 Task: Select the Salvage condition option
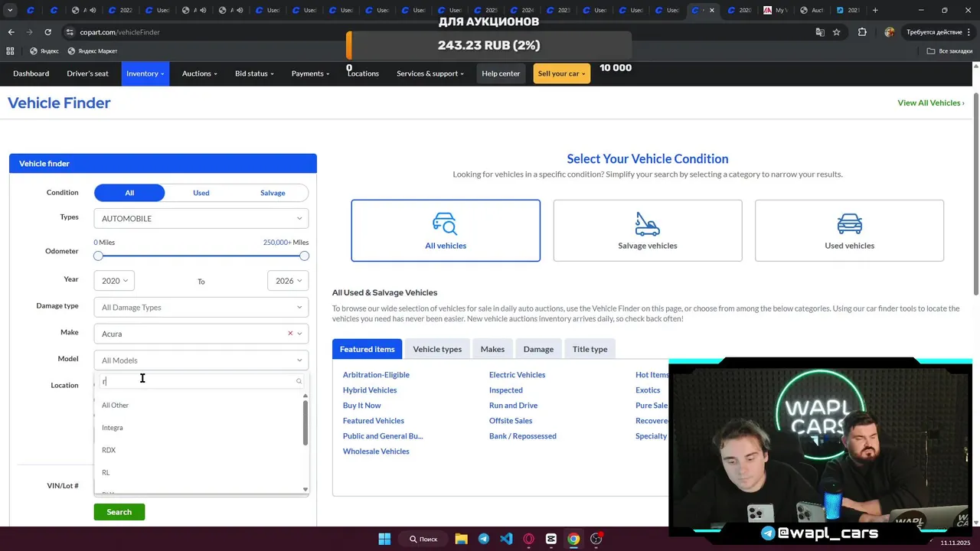click(273, 193)
